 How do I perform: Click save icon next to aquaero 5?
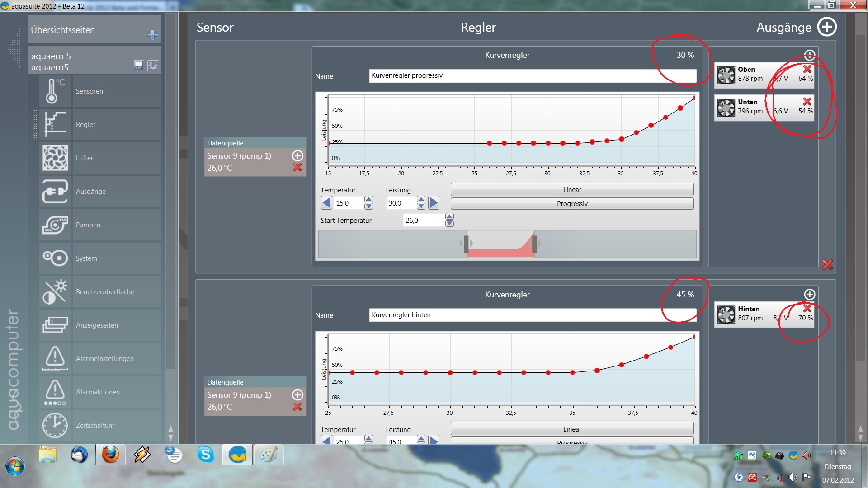click(138, 66)
